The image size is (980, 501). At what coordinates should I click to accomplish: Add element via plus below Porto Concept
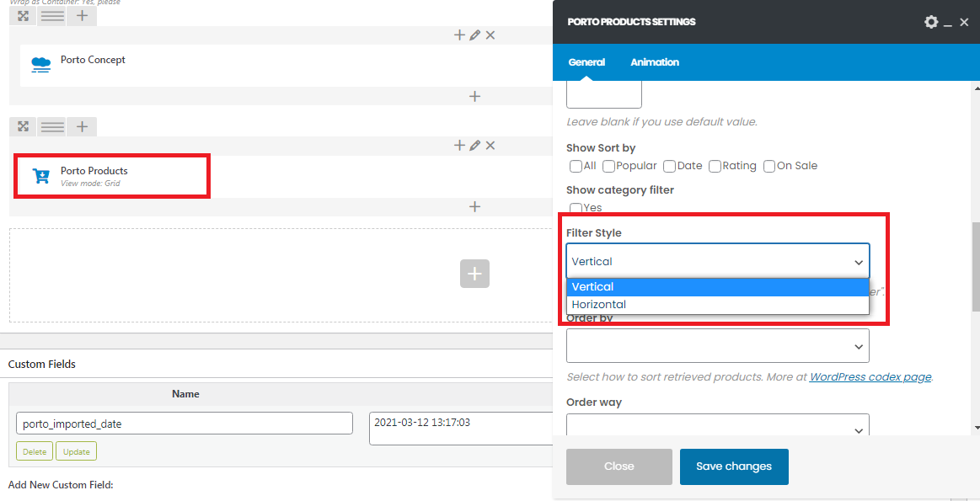475,96
